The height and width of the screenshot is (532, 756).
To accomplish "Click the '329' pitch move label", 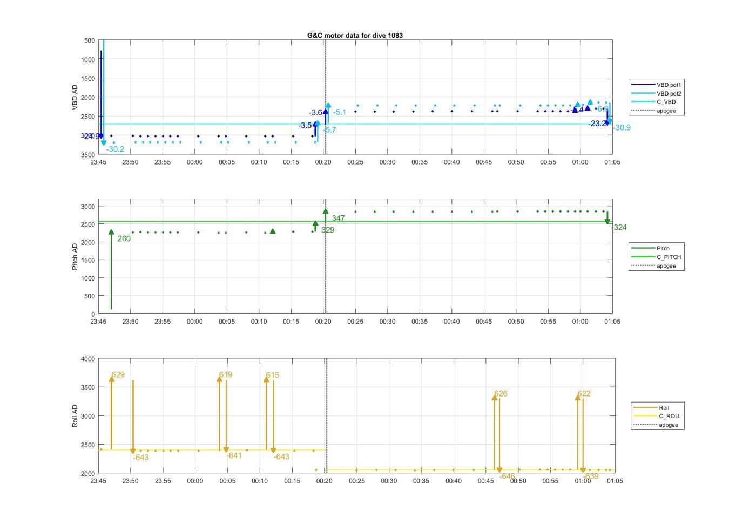I will [328, 230].
